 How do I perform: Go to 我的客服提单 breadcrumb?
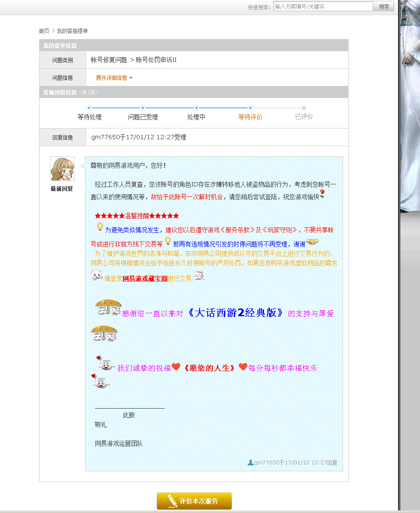pyautogui.click(x=72, y=31)
